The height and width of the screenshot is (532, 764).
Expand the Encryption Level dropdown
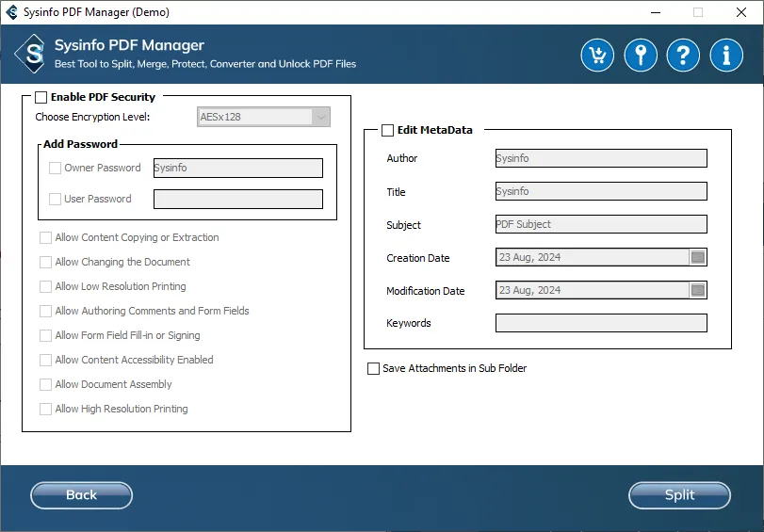coord(321,117)
